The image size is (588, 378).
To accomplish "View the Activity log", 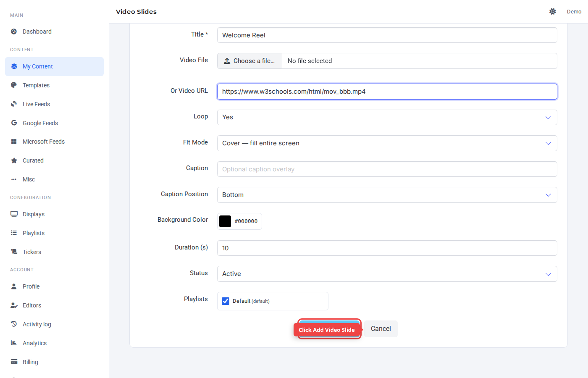I will point(54,324).
